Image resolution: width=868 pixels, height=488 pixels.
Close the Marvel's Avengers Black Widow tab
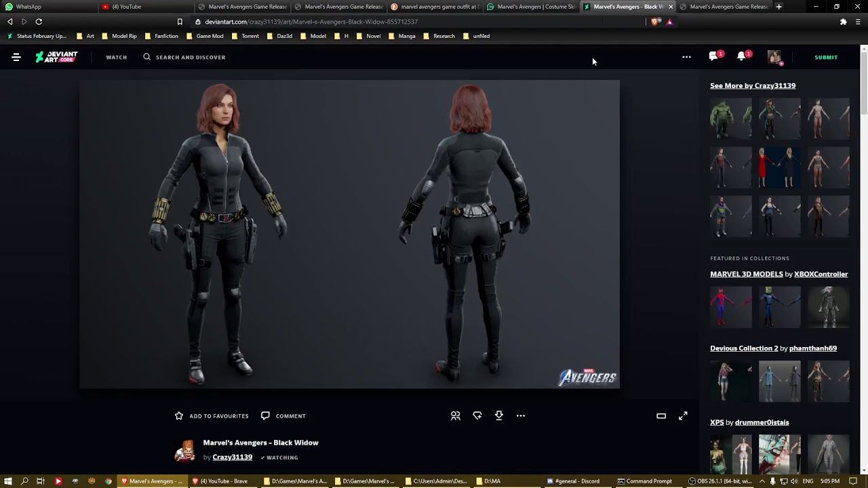click(x=671, y=7)
